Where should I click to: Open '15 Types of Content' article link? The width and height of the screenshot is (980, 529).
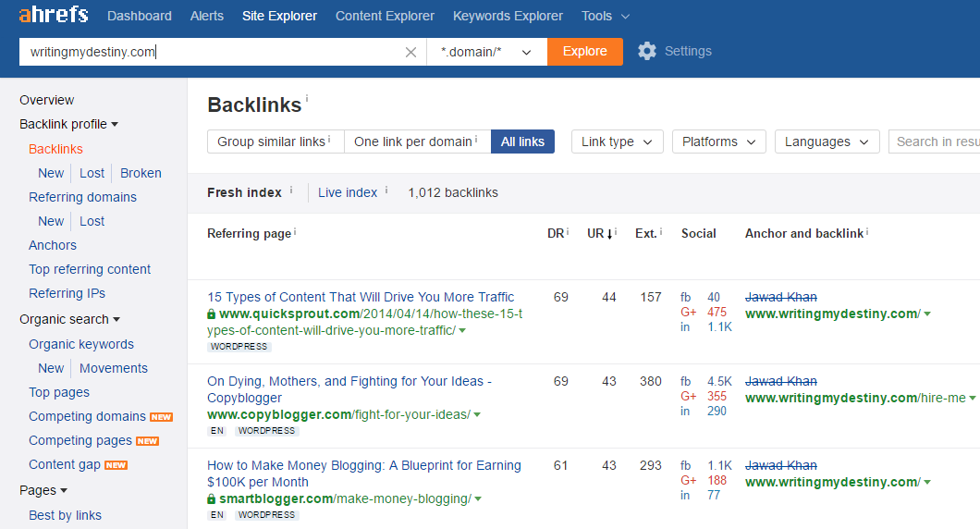tap(361, 297)
